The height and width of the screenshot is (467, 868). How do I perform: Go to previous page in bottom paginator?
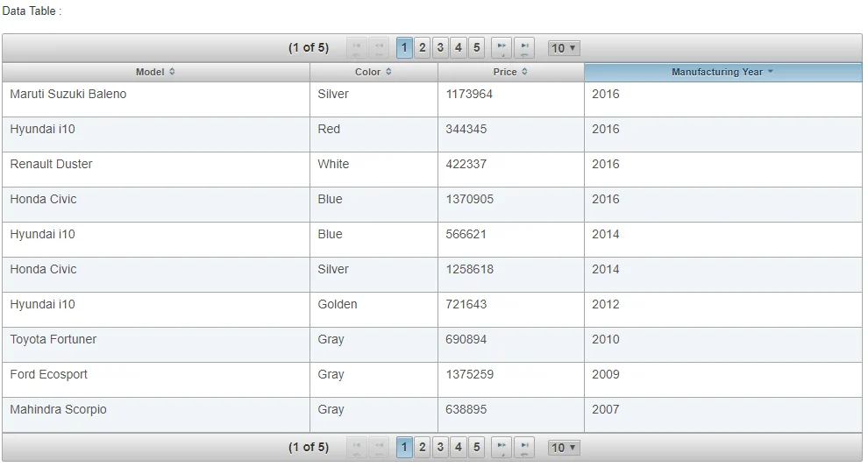pyautogui.click(x=379, y=447)
